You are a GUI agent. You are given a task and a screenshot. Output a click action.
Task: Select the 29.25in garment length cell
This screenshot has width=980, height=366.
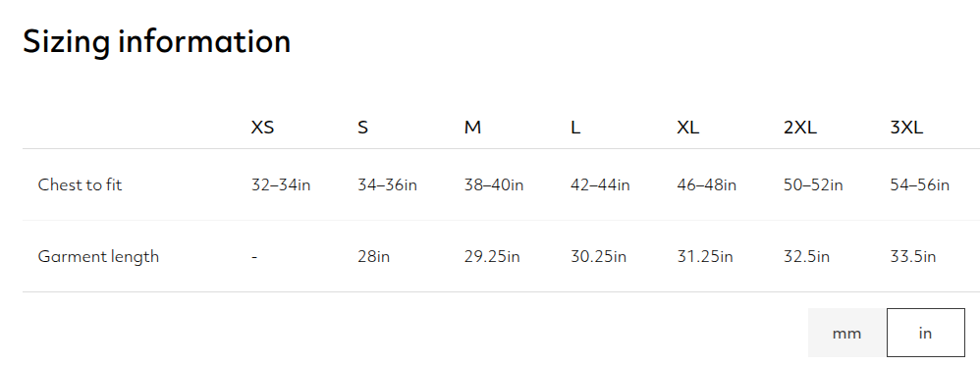[492, 257]
